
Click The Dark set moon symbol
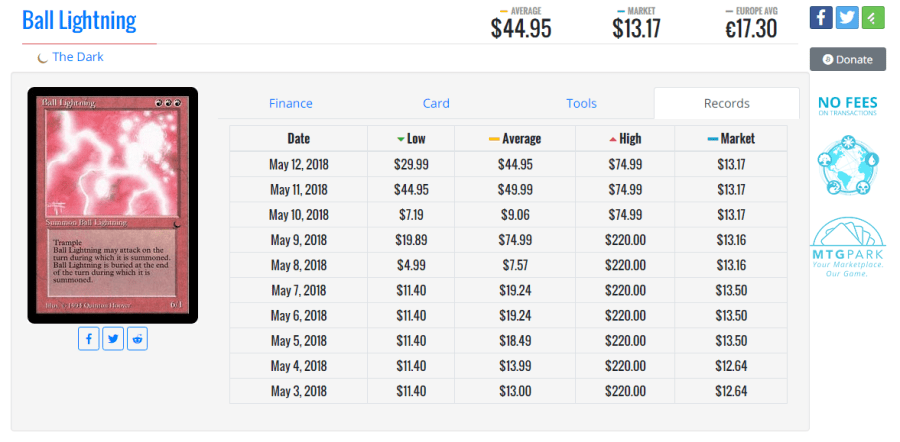tap(42, 58)
